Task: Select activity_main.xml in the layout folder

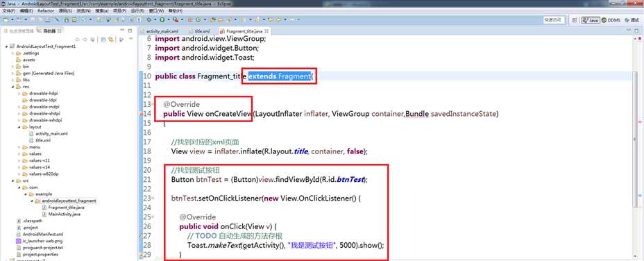Action: 49,133
